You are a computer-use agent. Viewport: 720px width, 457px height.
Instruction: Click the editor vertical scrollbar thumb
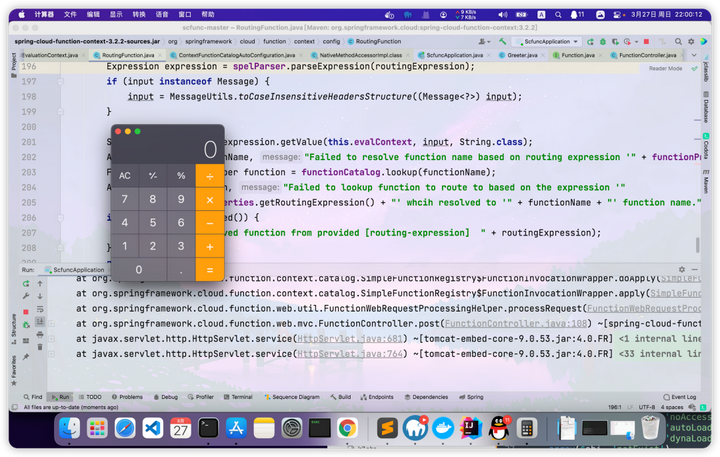click(698, 245)
